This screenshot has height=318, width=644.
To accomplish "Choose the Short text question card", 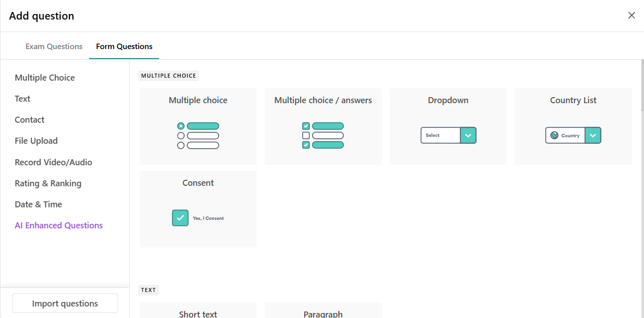I will pos(198,310).
